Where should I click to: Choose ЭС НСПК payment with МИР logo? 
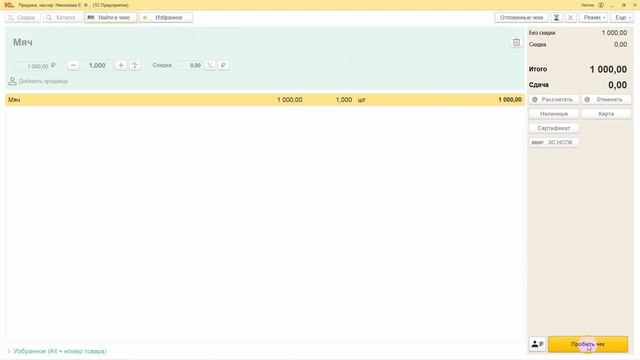click(x=553, y=142)
